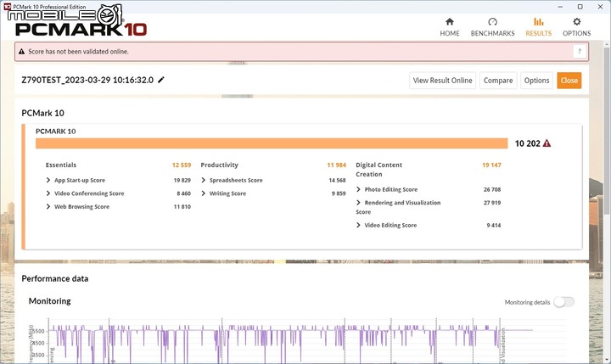Click the Performance data heading

[x=55, y=278]
